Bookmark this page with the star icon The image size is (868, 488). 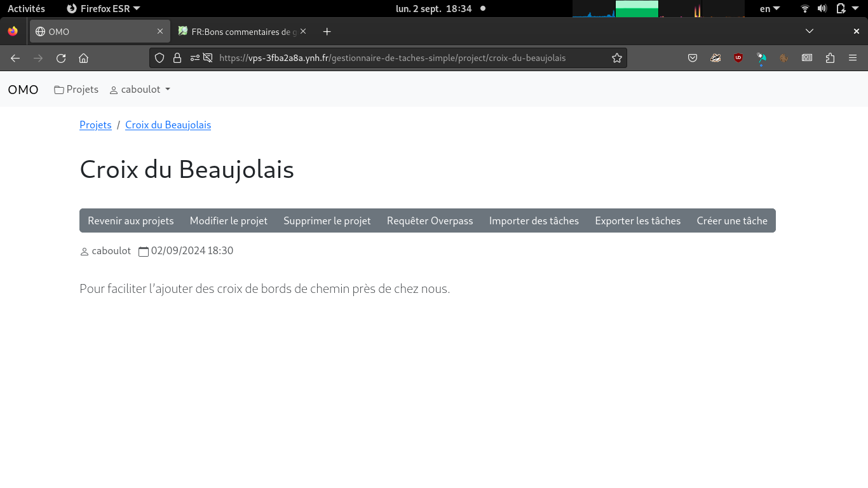[x=616, y=58]
